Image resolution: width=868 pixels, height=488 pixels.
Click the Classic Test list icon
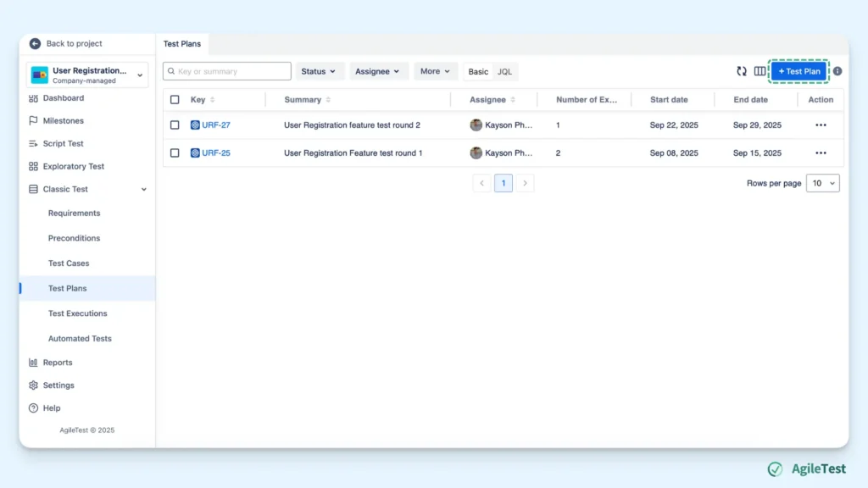(x=33, y=189)
